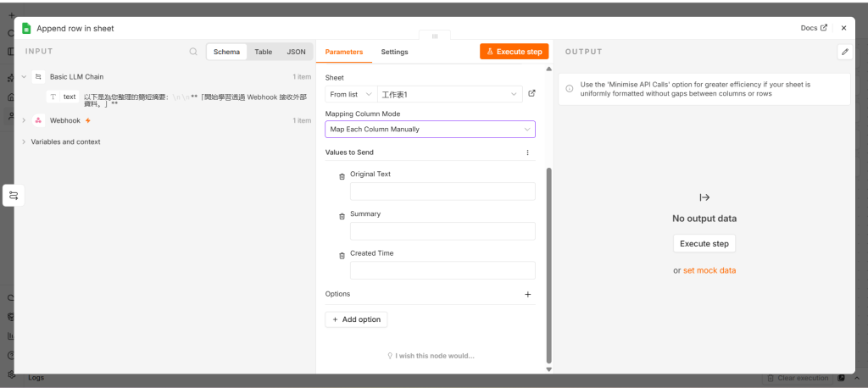Click the Webhook node icon

(38, 120)
